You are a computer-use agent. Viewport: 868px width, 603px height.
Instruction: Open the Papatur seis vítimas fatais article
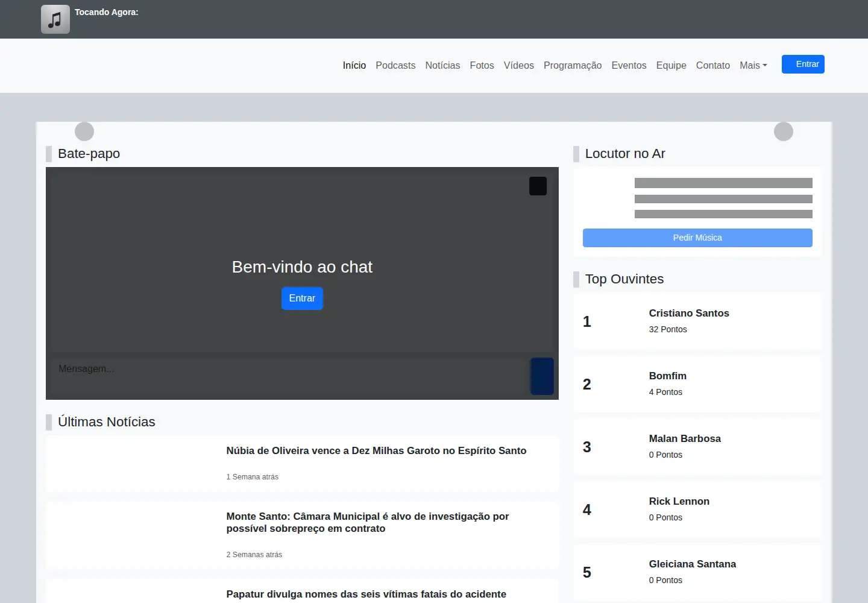pos(366,594)
